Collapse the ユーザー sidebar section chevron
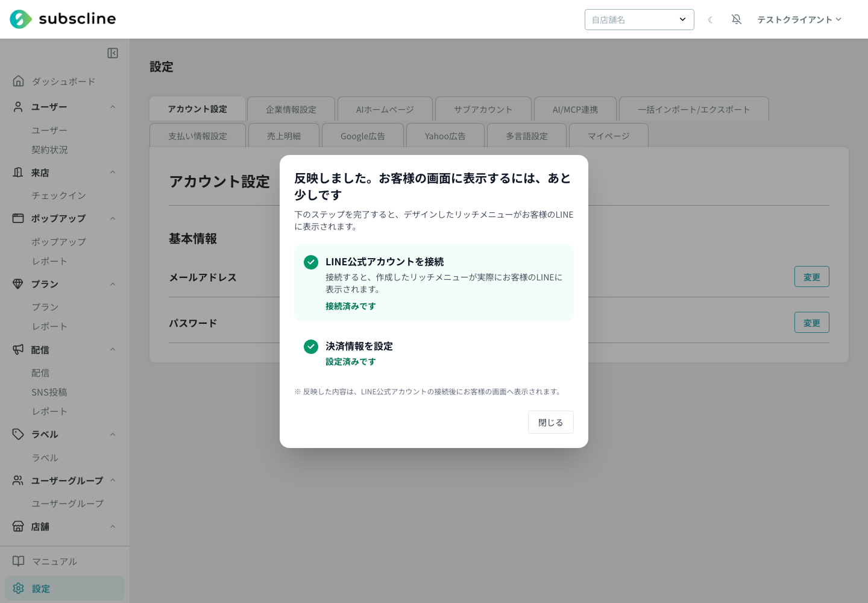Screen dimensions: 868x603 tap(113, 107)
